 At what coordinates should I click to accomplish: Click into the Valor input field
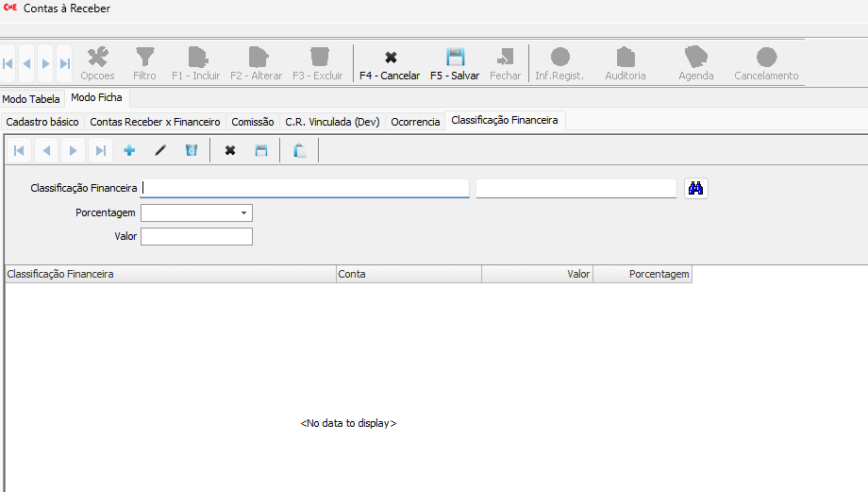point(196,237)
